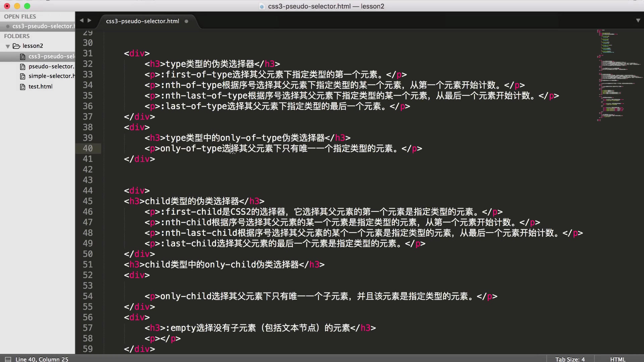Click the lesson2 folder icon

pyautogui.click(x=16, y=46)
